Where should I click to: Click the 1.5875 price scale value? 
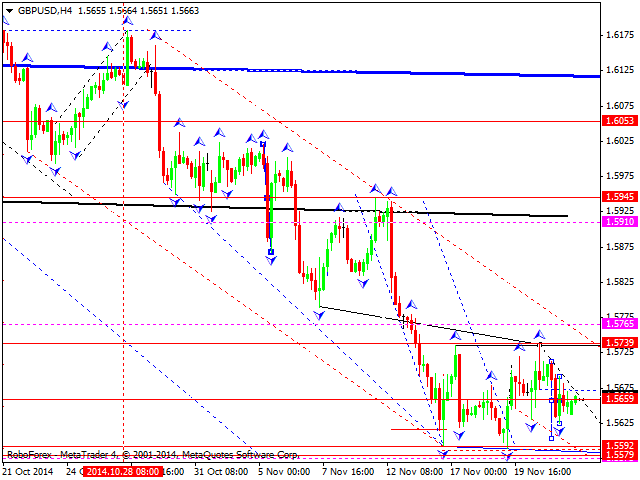tap(620, 246)
